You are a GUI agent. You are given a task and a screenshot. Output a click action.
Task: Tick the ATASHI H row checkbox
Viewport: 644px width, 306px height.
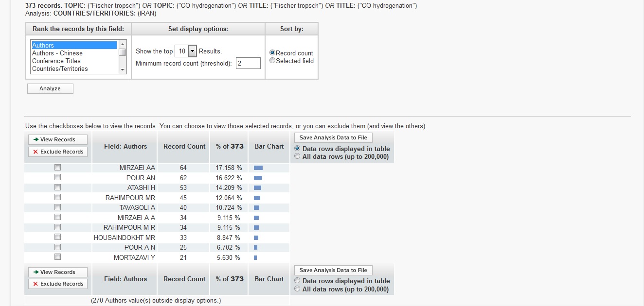click(57, 187)
